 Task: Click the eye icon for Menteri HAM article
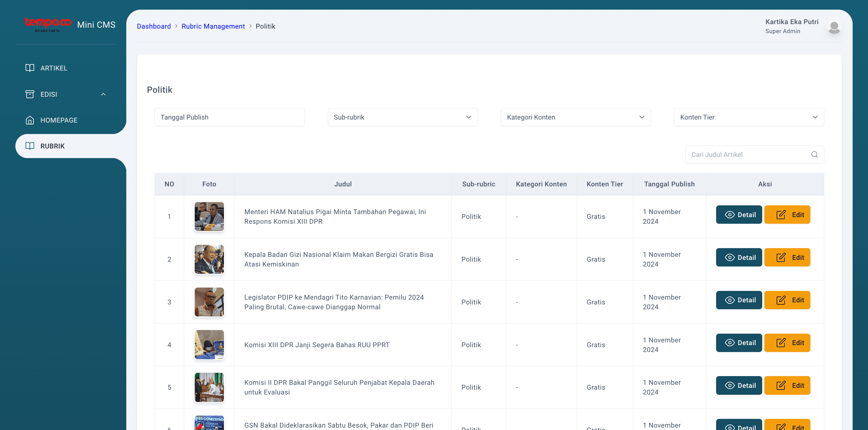coord(729,214)
